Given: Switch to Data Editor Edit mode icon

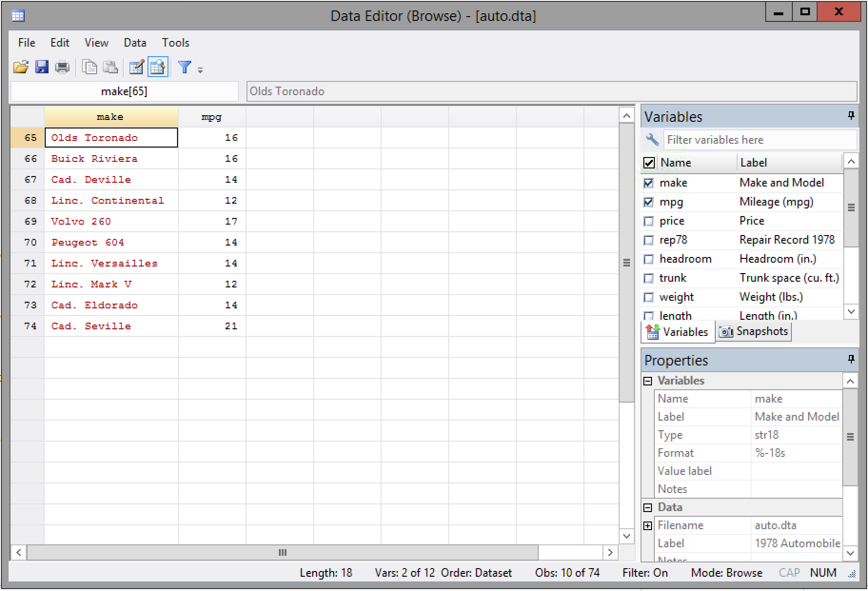Looking at the screenshot, I should pos(137,67).
